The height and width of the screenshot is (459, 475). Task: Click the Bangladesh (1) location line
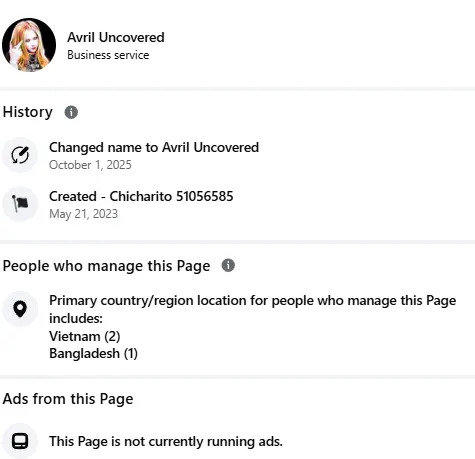point(93,353)
